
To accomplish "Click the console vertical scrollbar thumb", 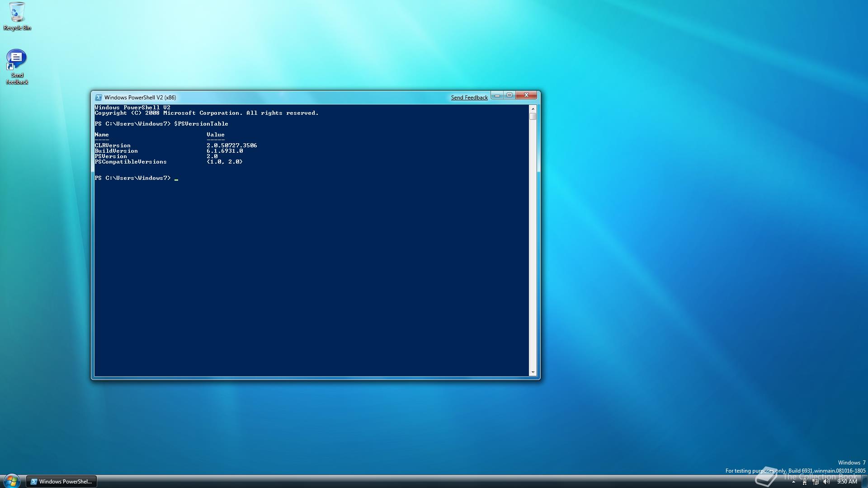I will point(533,116).
